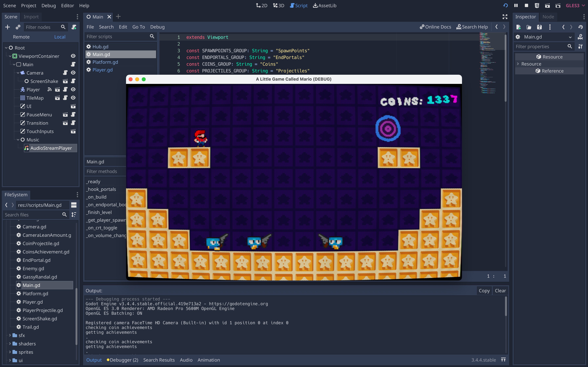Toggle distraction-free mode icon in script editor
This screenshot has width=588, height=367.
point(505,17)
